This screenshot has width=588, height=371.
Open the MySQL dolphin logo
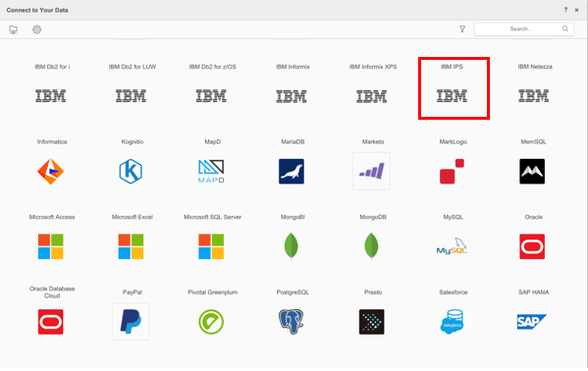pyautogui.click(x=452, y=246)
